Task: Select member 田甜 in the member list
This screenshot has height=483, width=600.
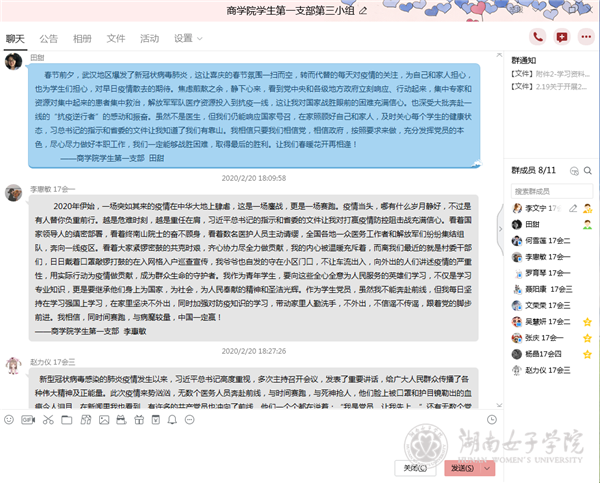Action: coord(552,224)
